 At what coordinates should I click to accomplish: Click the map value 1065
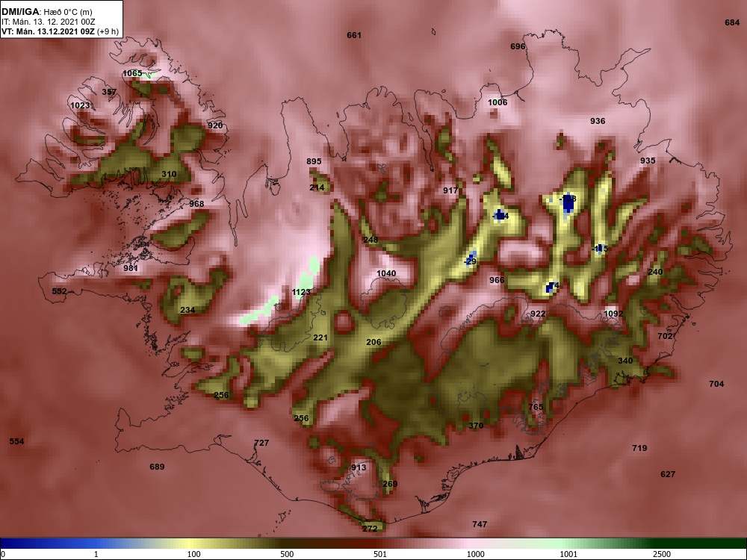(132, 73)
